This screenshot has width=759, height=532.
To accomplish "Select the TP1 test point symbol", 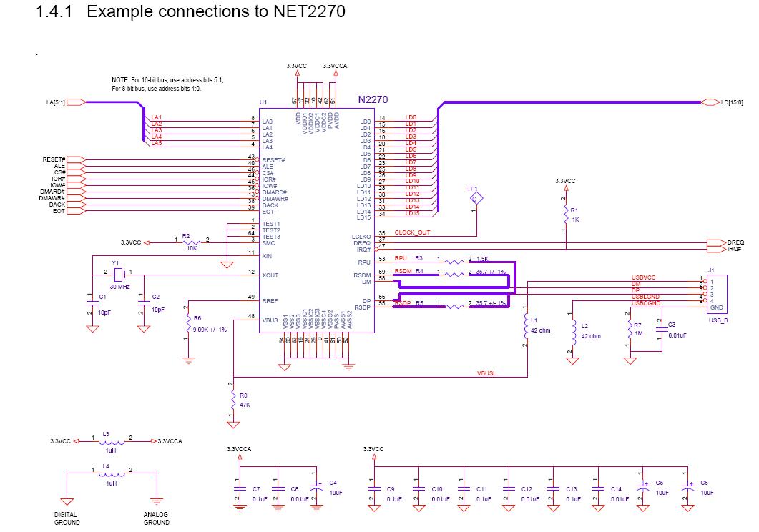I will click(x=476, y=198).
